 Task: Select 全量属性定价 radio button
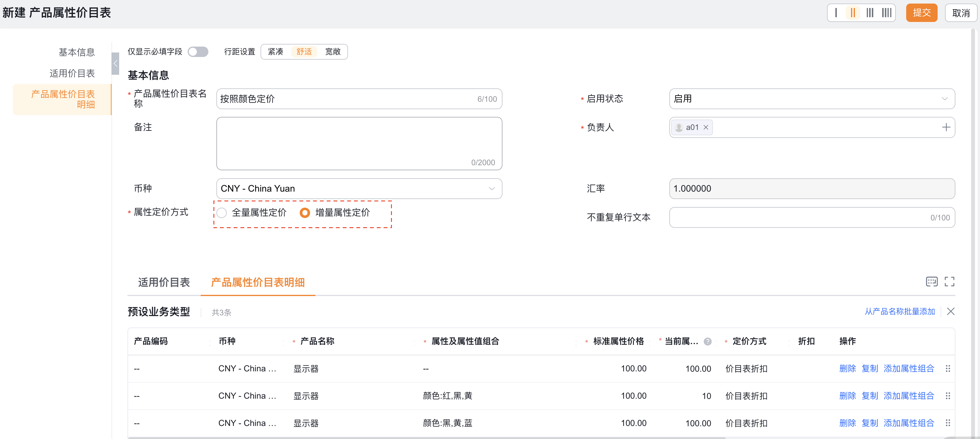pyautogui.click(x=222, y=213)
